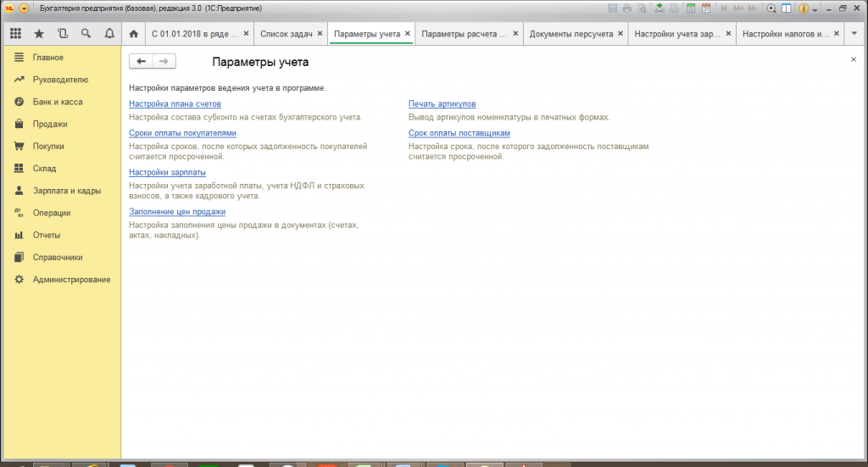Close the Параметры учета tab
868x467 pixels.
[408, 34]
